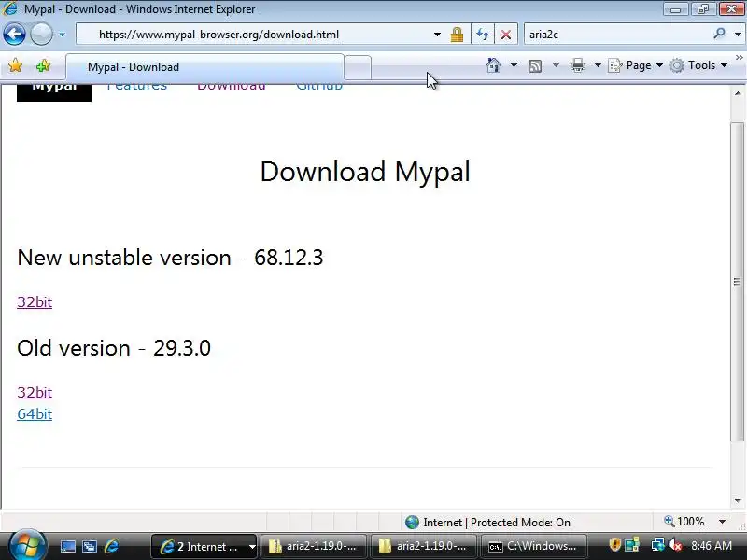Stop loading with the red X button
The width and height of the screenshot is (747, 560).
(x=506, y=35)
